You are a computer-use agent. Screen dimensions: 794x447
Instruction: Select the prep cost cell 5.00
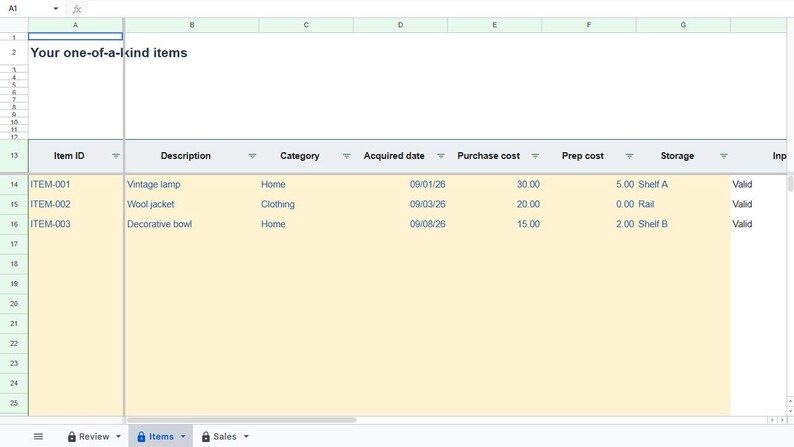coord(588,184)
